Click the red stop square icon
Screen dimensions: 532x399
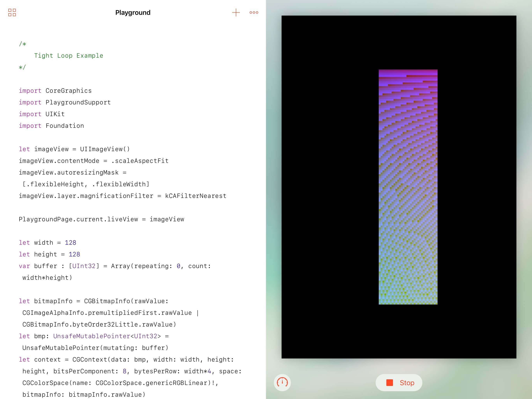(389, 383)
